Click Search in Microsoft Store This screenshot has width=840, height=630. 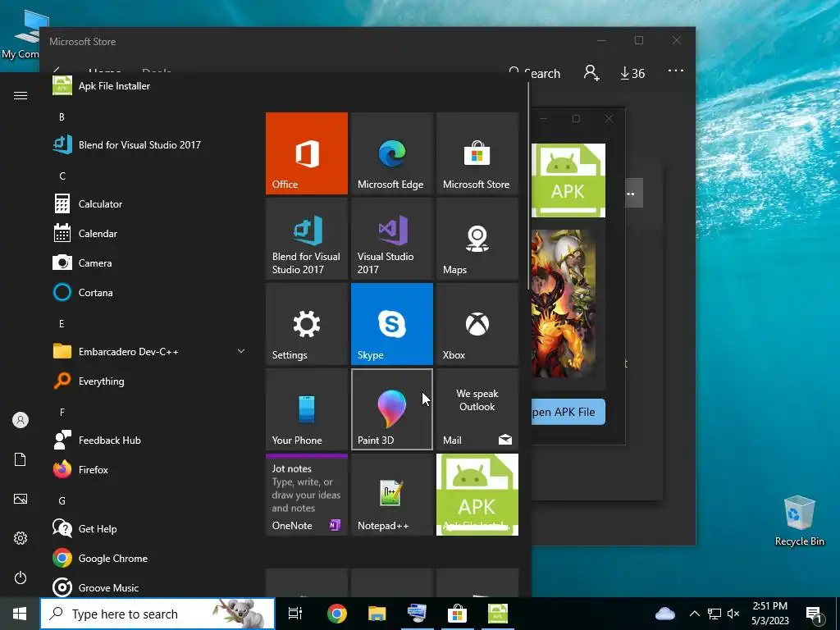[x=535, y=73]
